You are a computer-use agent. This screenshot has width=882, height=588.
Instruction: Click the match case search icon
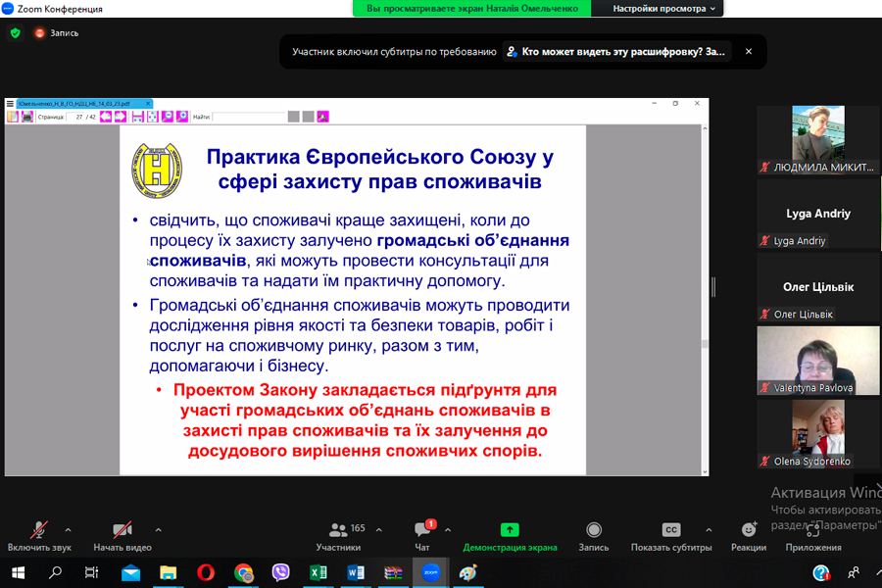click(322, 117)
